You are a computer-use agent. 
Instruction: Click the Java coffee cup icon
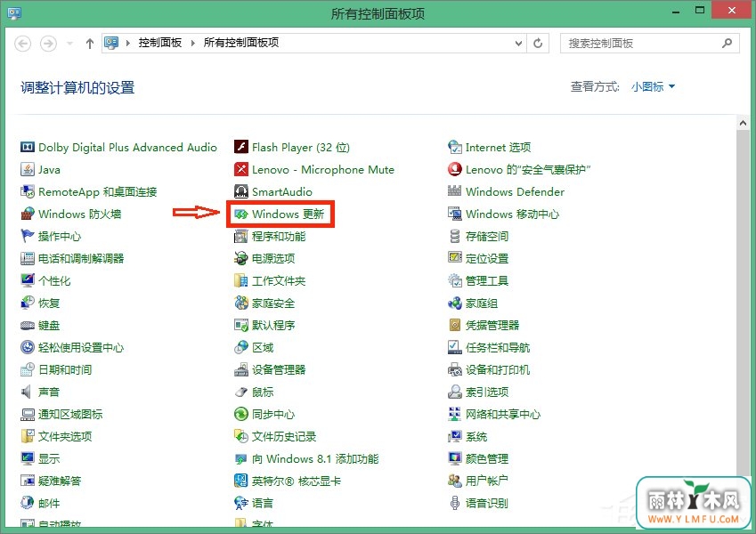[28, 169]
